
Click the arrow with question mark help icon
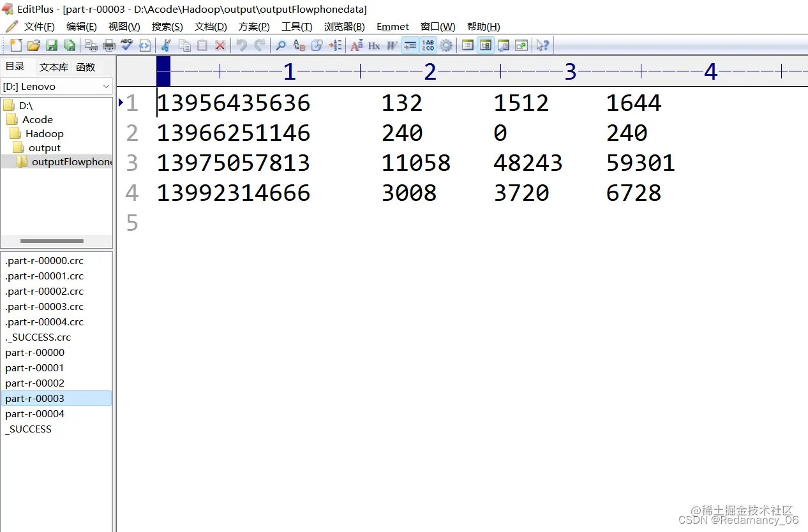(x=542, y=45)
